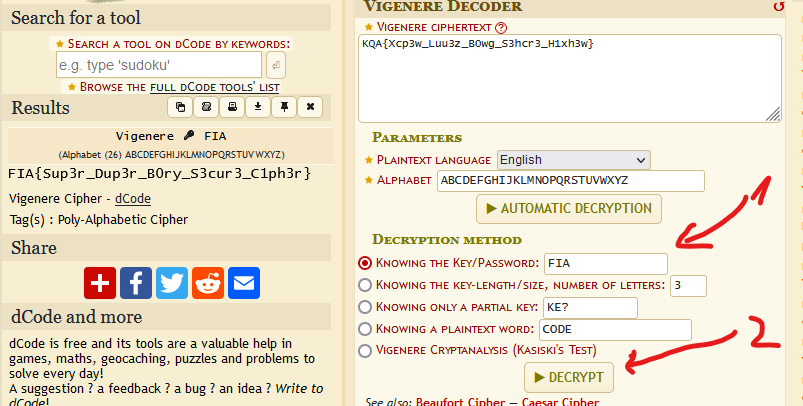Viewport: 803px width, 406px height.
Task: Open the Beaufort Cipher link
Action: 460,401
